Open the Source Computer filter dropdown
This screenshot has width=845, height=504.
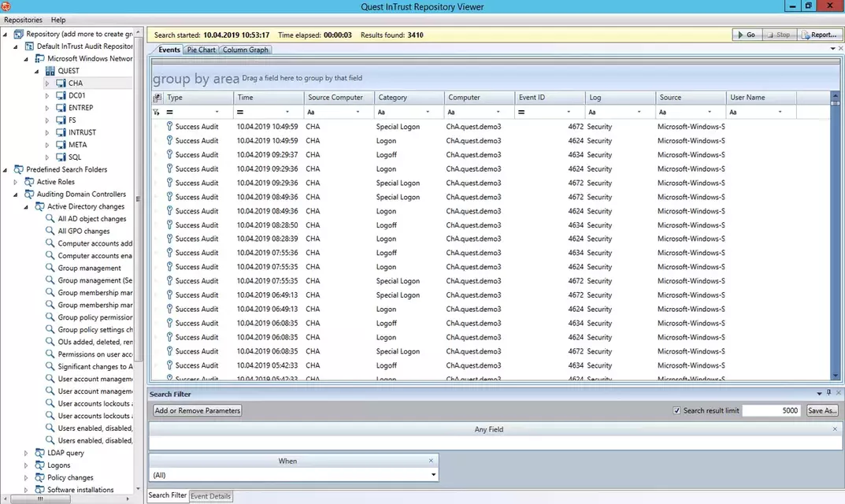(358, 112)
